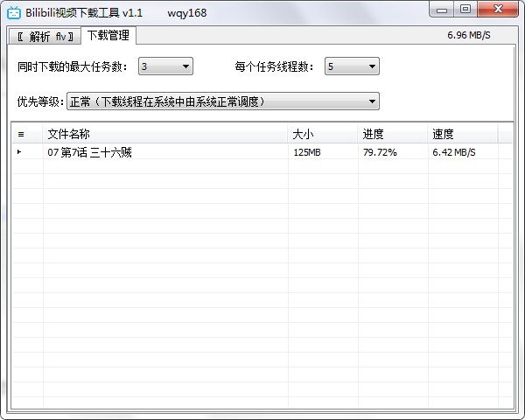Maximize the Bilibili download tool window
This screenshot has height=420, width=525.
click(465, 9)
